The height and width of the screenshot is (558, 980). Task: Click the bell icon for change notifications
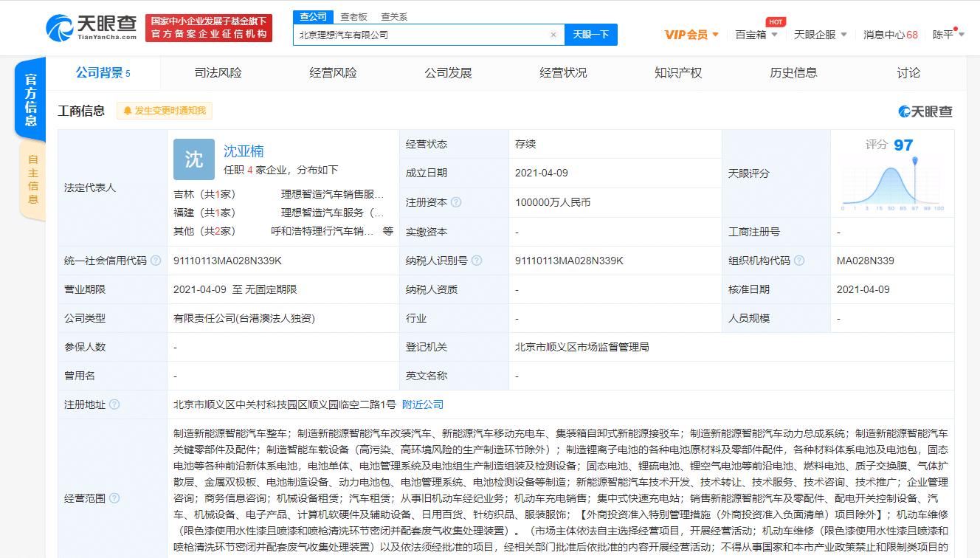128,109
